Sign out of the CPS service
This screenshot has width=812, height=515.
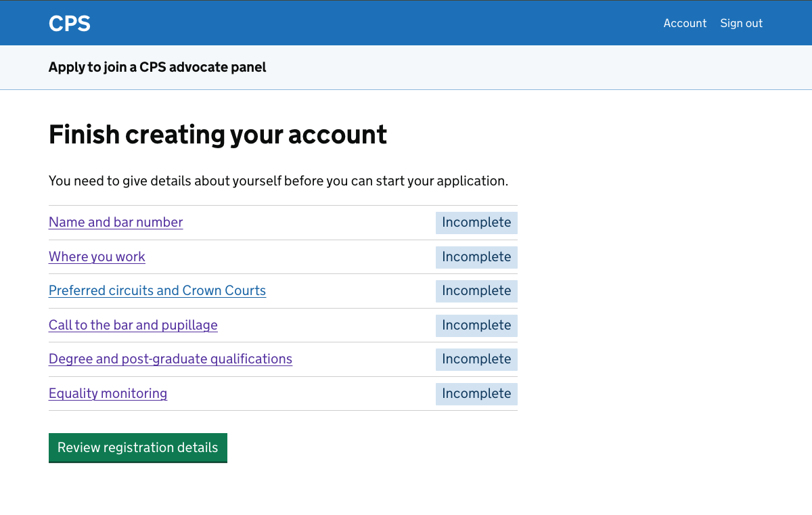pos(741,23)
